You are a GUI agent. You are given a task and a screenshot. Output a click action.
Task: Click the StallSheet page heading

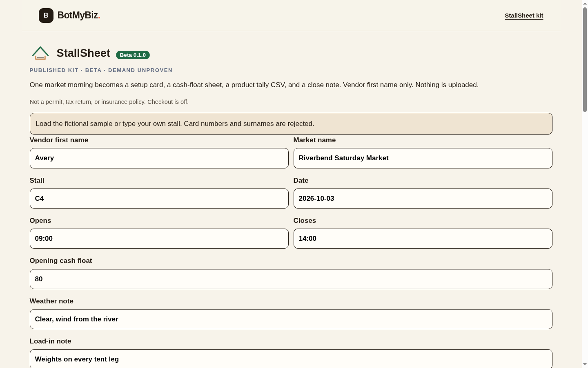tap(83, 53)
